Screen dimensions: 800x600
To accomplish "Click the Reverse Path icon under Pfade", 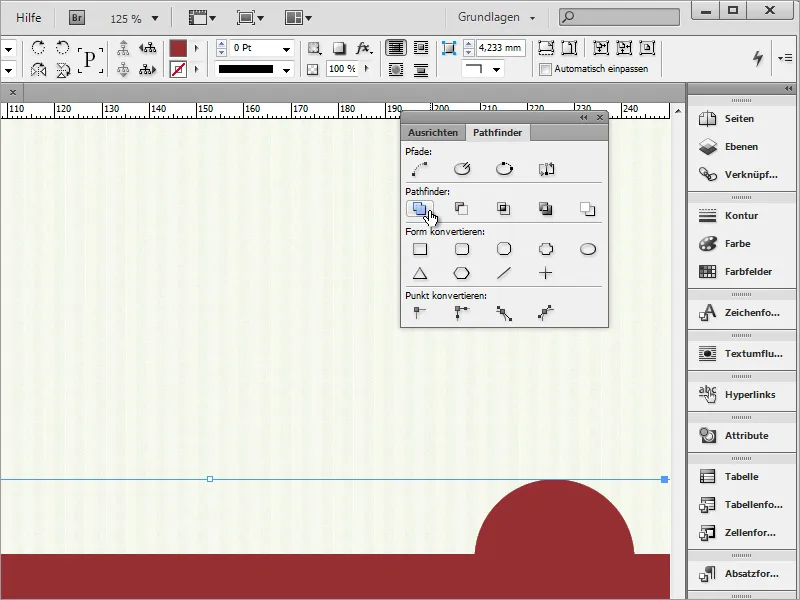I will point(546,168).
